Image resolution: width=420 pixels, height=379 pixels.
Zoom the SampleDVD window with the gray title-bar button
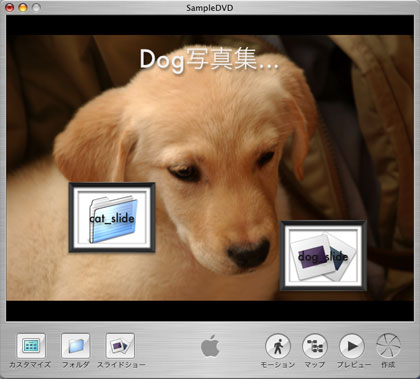36,7
